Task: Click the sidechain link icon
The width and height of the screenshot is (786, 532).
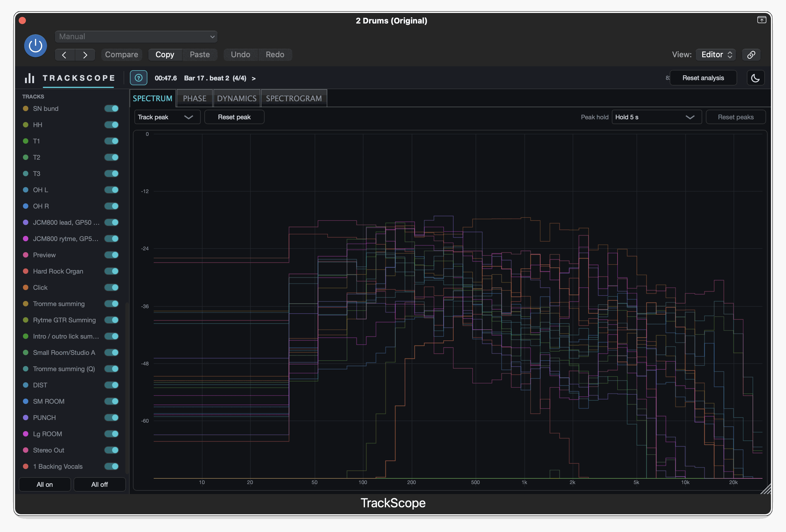Action: click(751, 55)
